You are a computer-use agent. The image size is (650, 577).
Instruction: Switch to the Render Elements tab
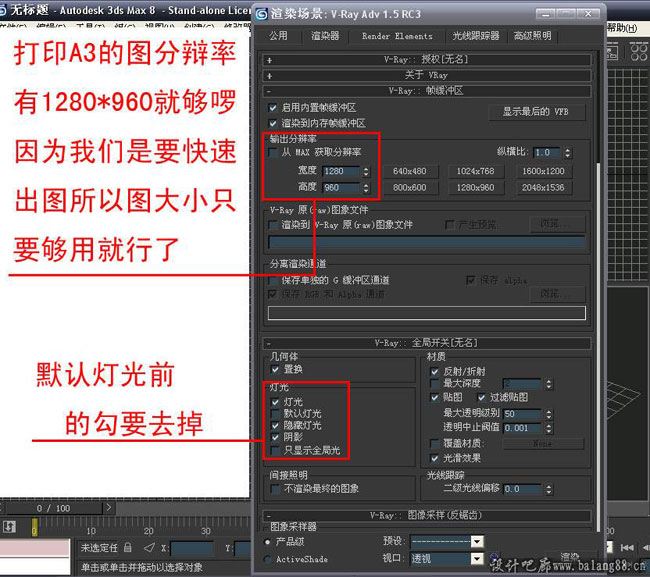pos(397,36)
